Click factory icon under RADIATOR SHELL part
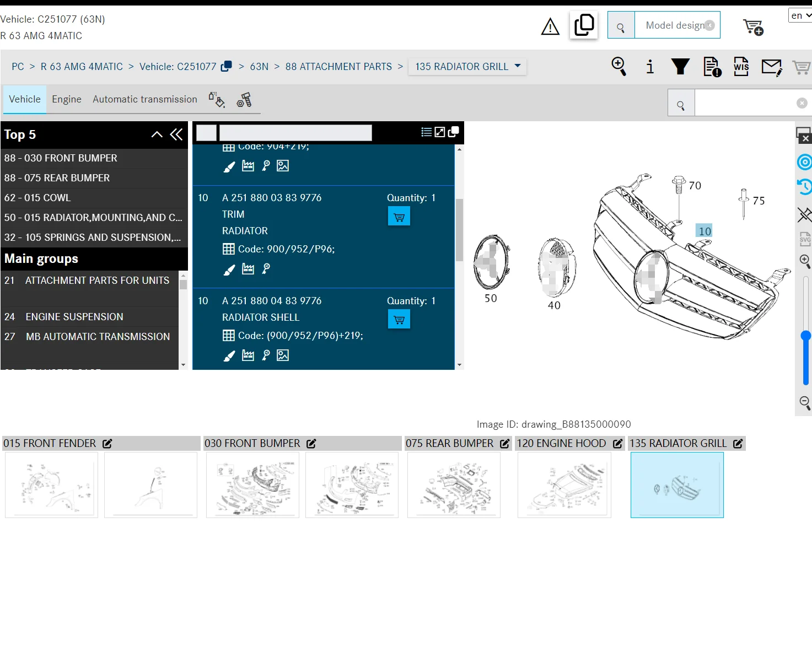 tap(248, 355)
